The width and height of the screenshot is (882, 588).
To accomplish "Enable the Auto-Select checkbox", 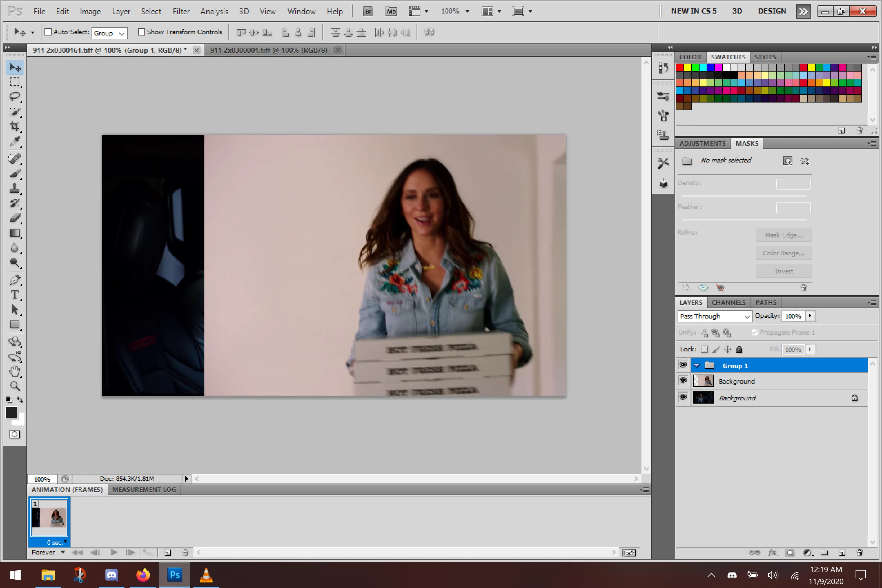I will click(x=48, y=32).
